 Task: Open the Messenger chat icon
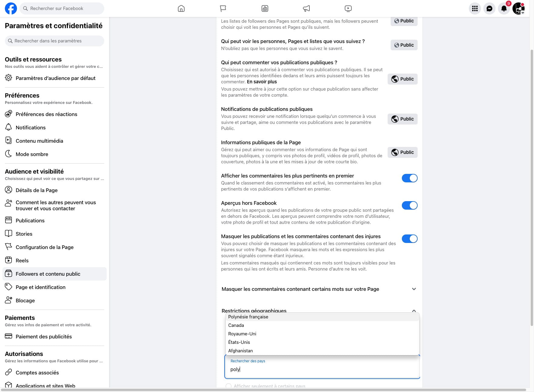coord(489,8)
